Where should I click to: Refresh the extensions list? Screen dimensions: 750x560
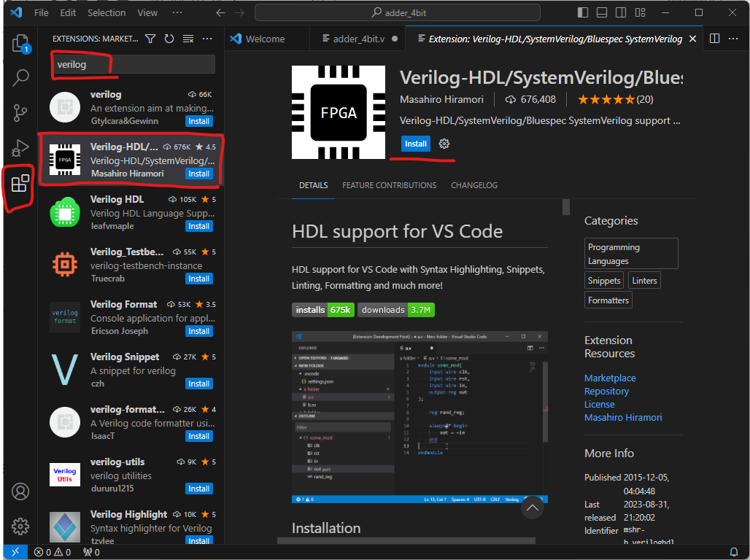click(169, 39)
